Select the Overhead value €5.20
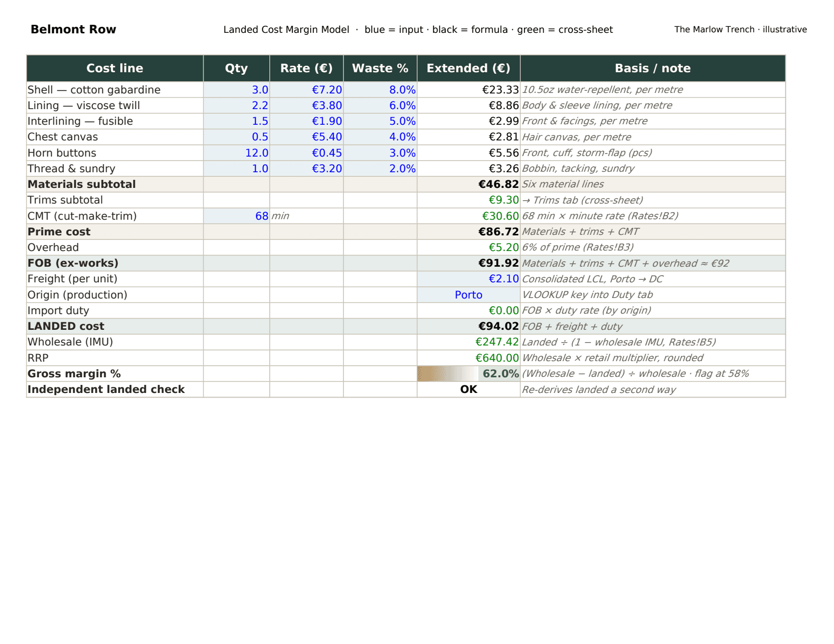834x644 pixels. pos(469,247)
